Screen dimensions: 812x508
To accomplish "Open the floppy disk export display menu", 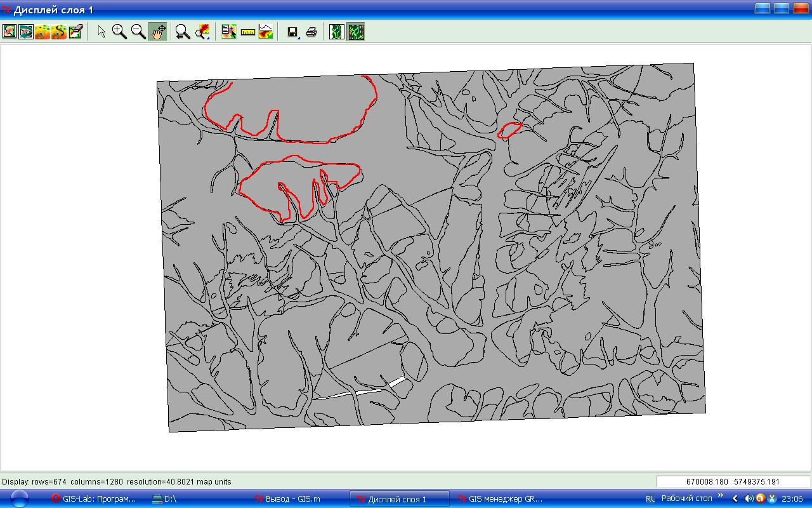I will click(x=293, y=32).
